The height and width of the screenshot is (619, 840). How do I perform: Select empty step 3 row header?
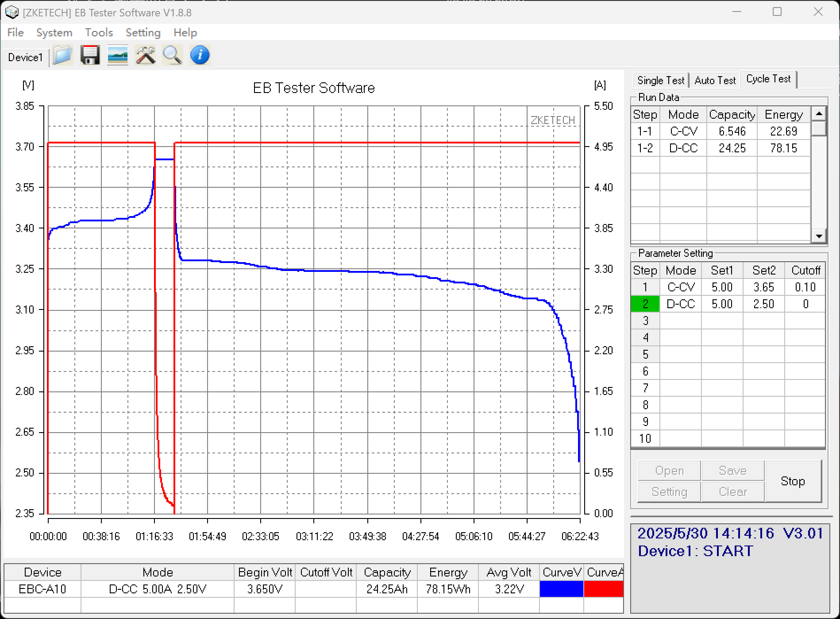click(x=645, y=321)
